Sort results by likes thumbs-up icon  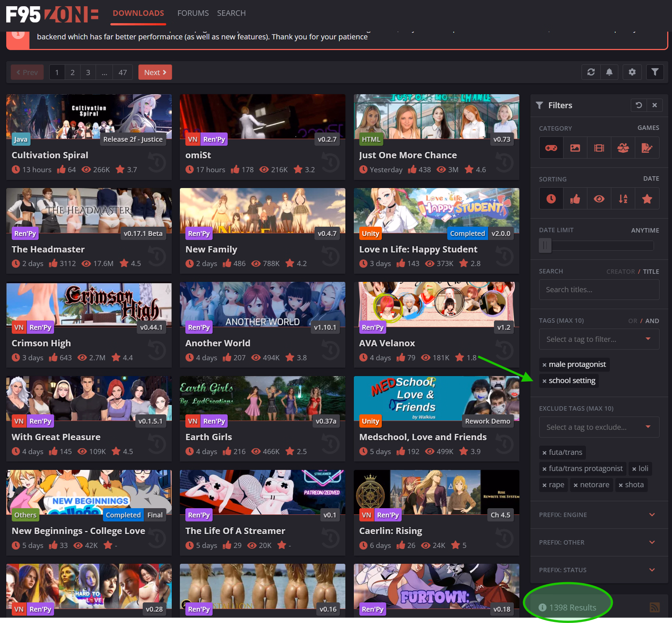[x=575, y=199]
